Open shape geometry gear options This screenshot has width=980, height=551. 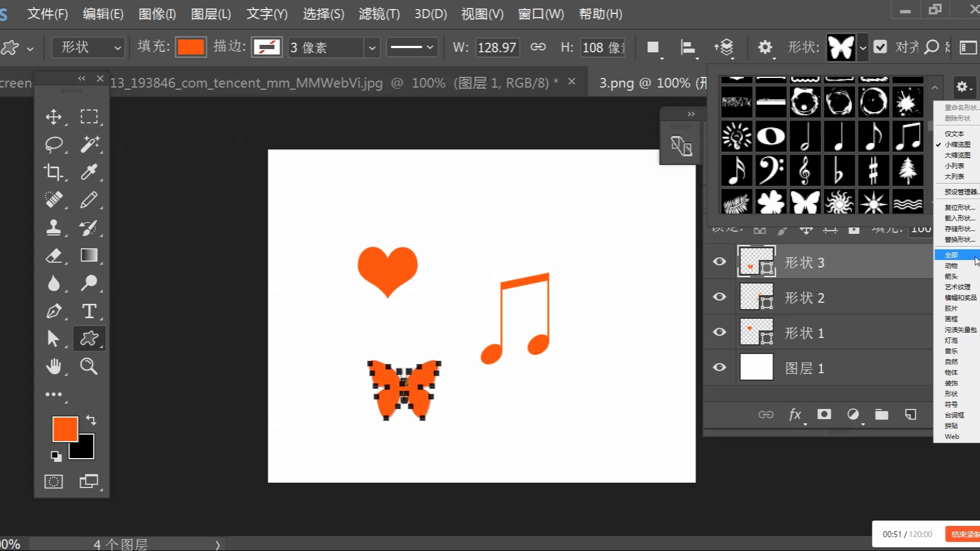tap(765, 48)
